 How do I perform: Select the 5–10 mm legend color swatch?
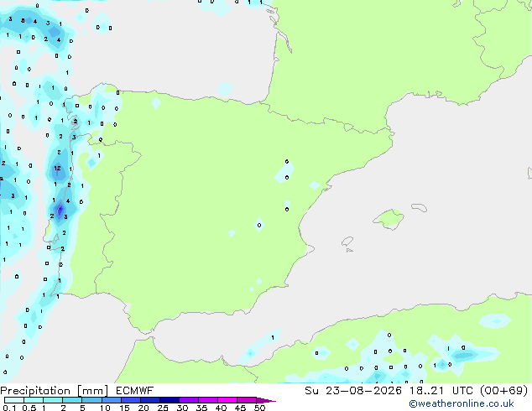(x=91, y=400)
